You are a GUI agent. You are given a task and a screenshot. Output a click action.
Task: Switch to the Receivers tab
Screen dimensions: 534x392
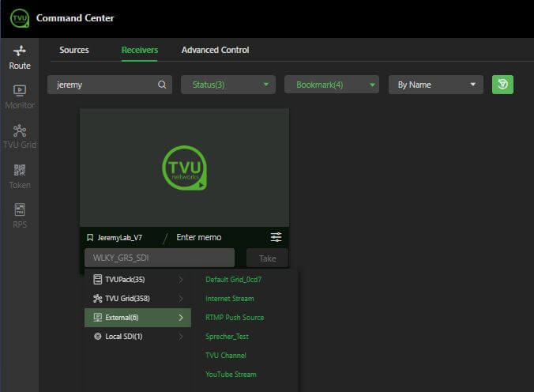(x=140, y=50)
